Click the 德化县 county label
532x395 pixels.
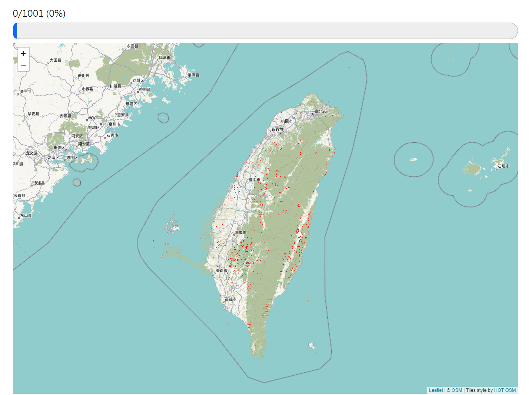[x=83, y=76]
